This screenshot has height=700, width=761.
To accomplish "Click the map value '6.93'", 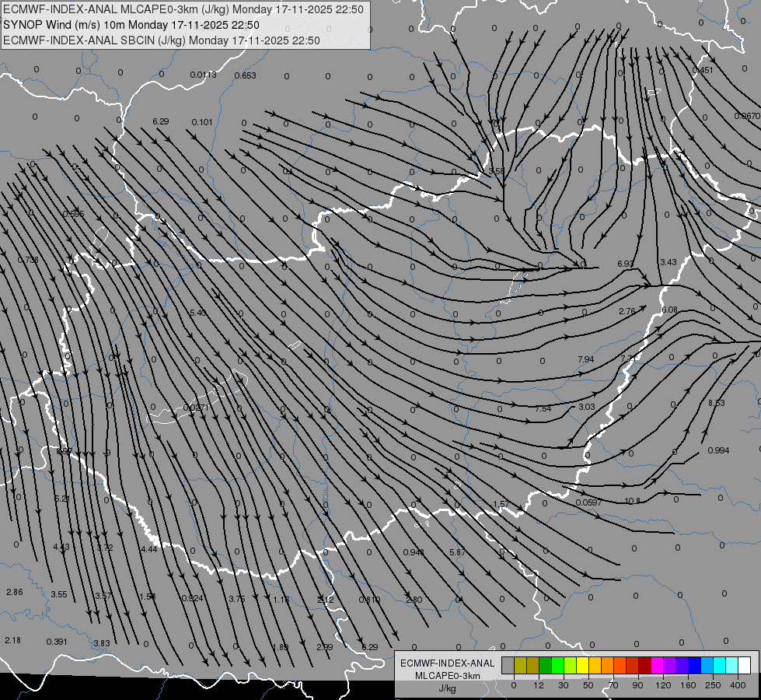I will [626, 264].
